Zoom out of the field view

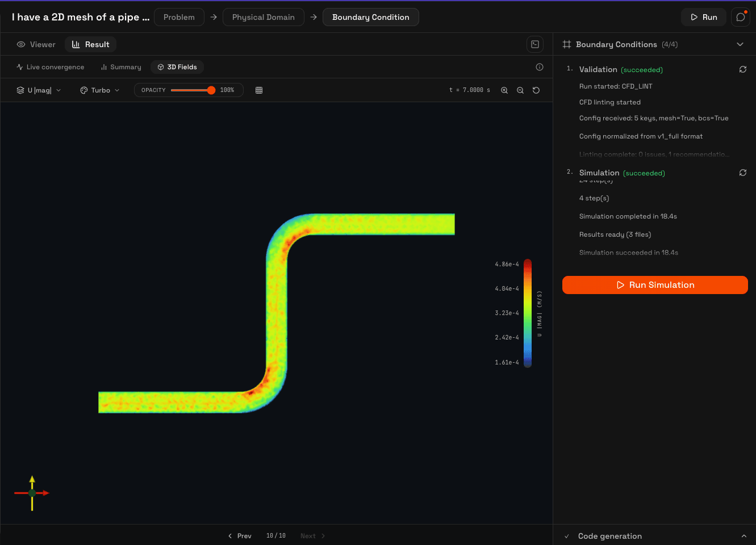520,90
